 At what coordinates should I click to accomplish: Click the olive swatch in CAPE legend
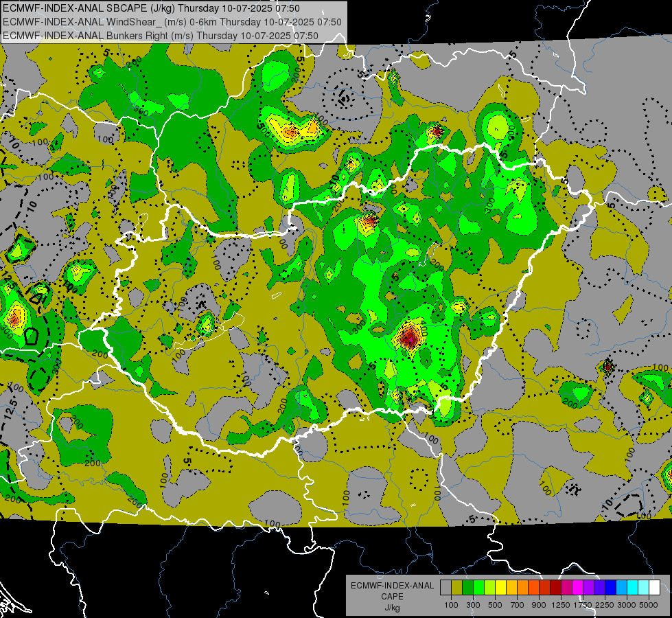[457, 587]
